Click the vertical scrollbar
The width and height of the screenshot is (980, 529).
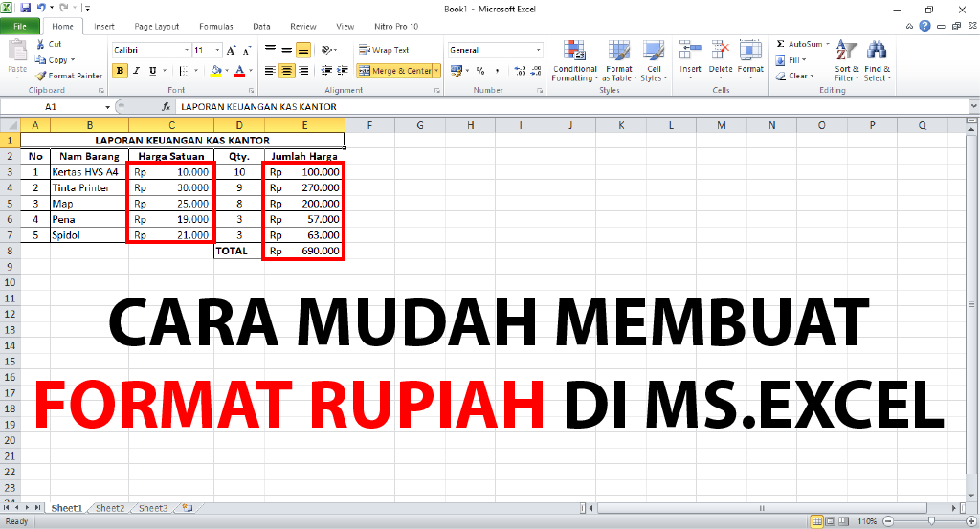coord(970,305)
